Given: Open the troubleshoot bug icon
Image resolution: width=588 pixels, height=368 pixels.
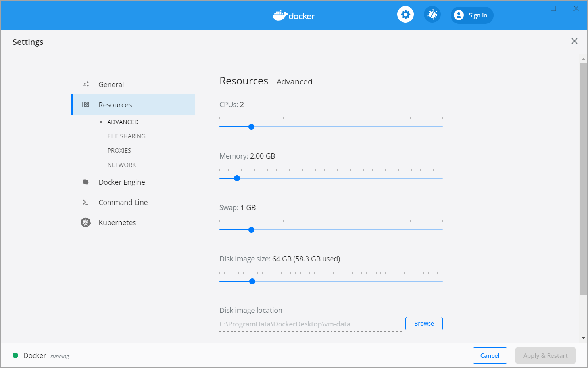Looking at the screenshot, I should point(432,15).
